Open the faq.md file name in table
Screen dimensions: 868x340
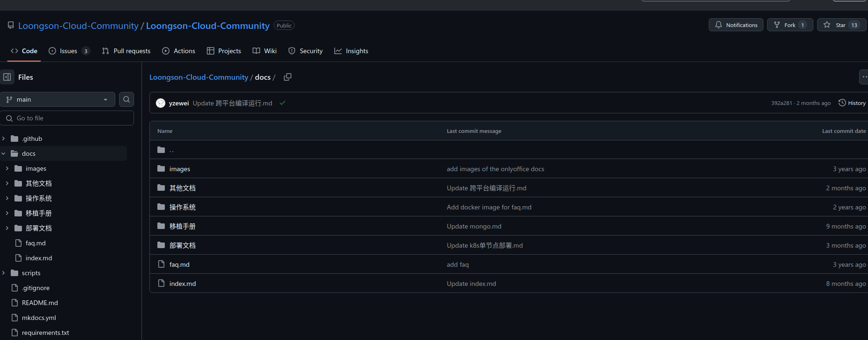179,264
